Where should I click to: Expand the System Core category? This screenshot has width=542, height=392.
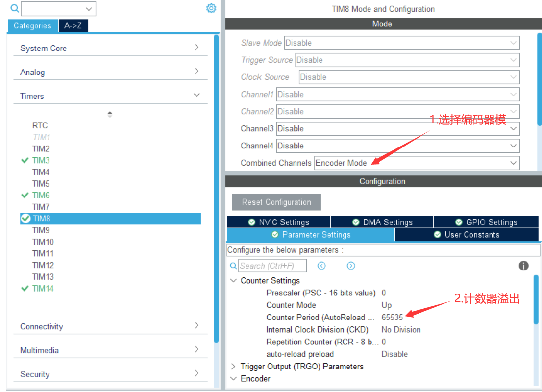110,48
